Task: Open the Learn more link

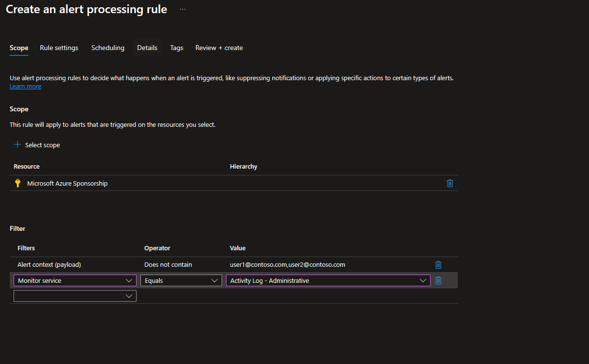Action: [x=25, y=86]
